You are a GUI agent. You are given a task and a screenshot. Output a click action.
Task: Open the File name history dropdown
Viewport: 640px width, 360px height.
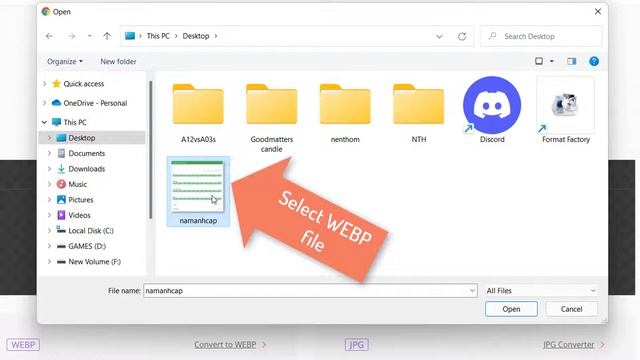pos(472,291)
